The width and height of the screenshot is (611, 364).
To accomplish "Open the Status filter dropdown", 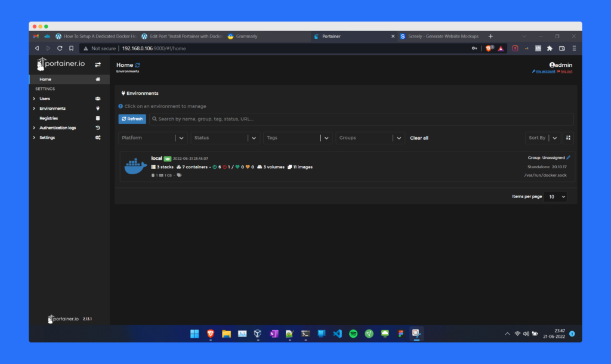I will pos(225,138).
